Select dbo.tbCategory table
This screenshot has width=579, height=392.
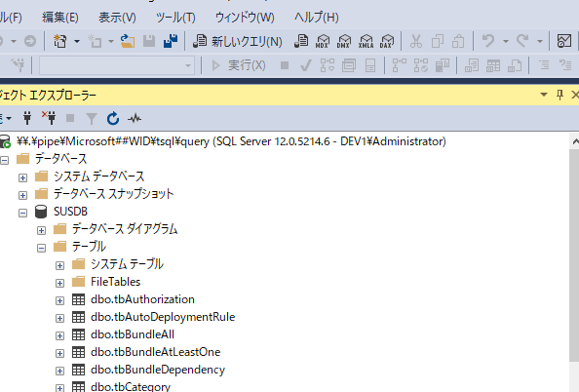pyautogui.click(x=131, y=386)
